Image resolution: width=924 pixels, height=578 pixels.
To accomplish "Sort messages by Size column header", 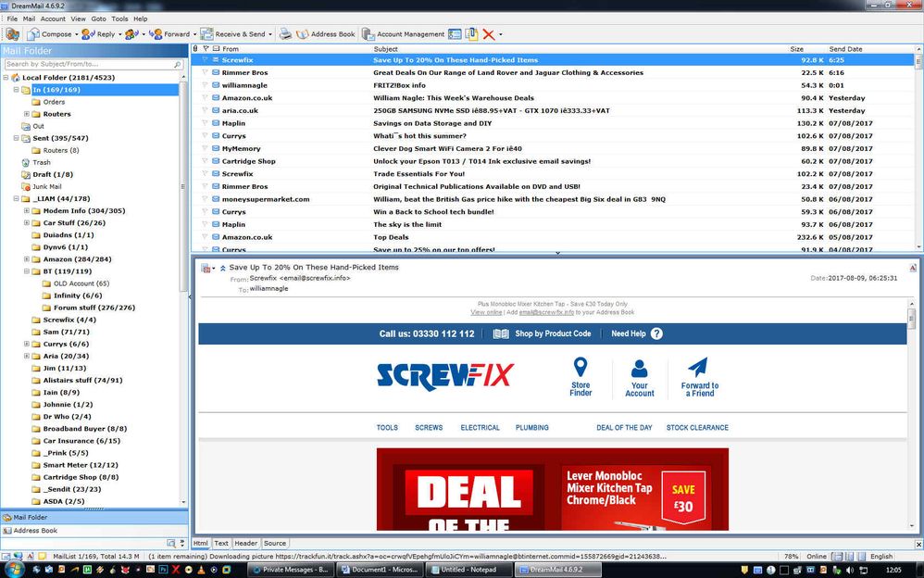I will click(x=797, y=49).
